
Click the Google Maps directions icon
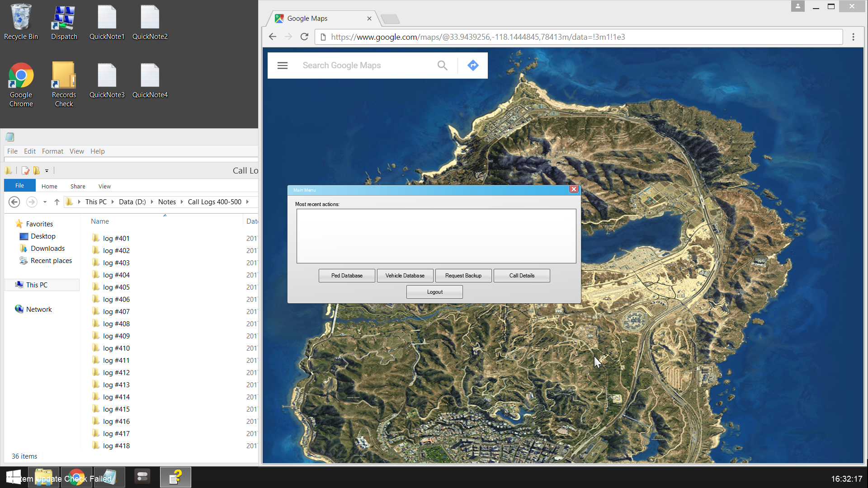pyautogui.click(x=473, y=66)
